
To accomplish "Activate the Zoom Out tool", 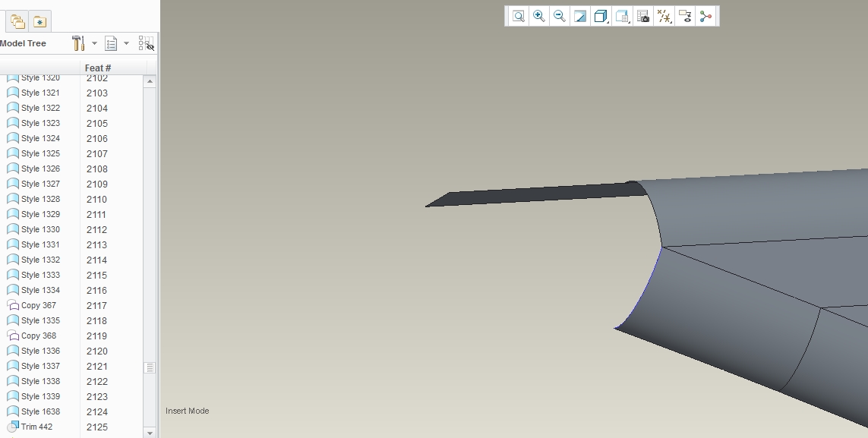I will tap(559, 16).
